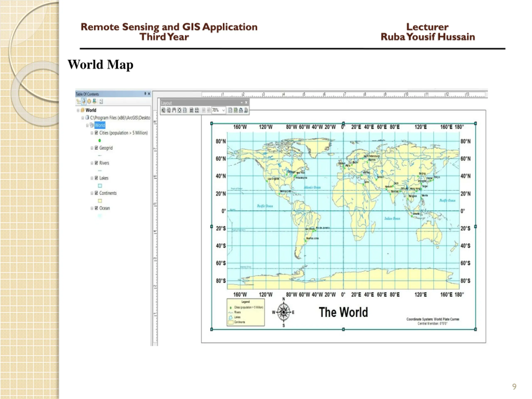Select the Continents layer name
The height and width of the screenshot is (399, 532).
pyautogui.click(x=108, y=193)
